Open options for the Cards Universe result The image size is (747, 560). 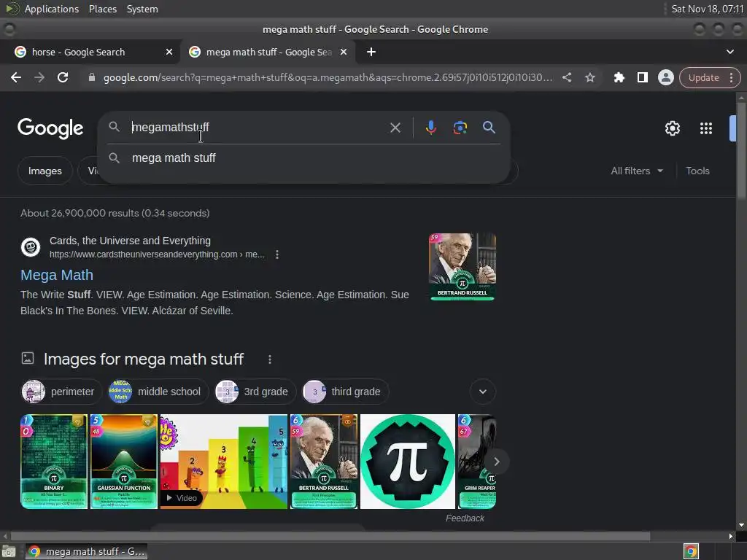click(x=276, y=254)
